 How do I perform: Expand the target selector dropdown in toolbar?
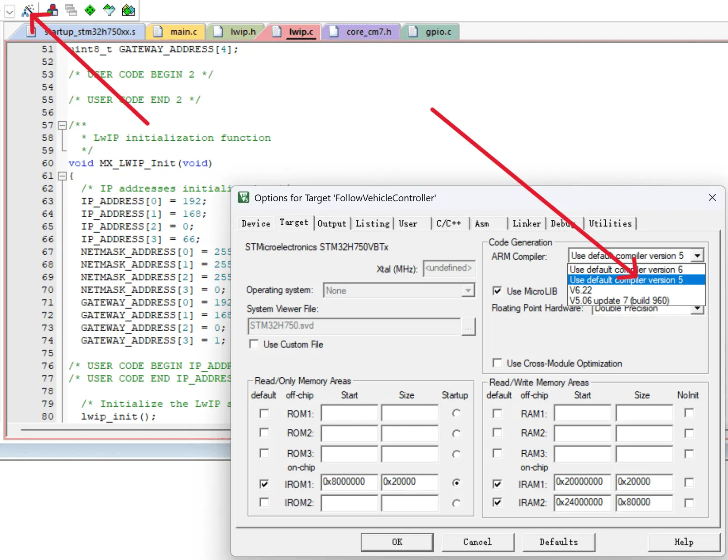[x=10, y=11]
